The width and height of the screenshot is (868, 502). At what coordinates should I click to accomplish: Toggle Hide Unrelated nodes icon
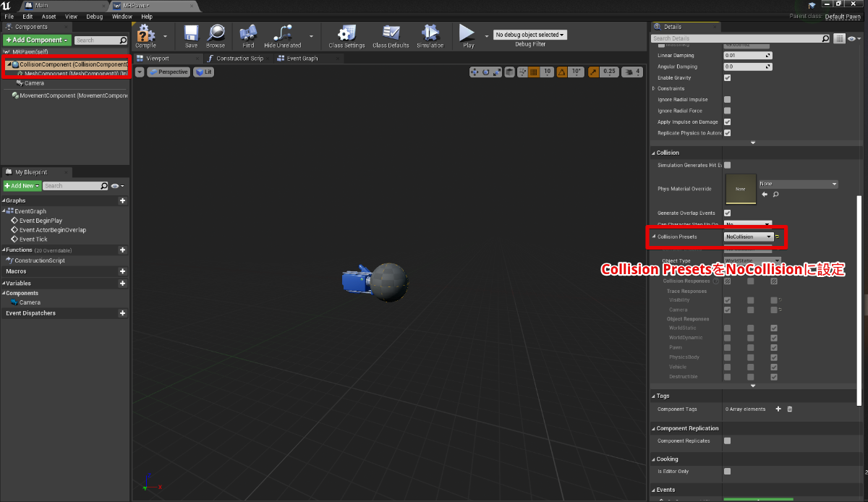pos(283,35)
